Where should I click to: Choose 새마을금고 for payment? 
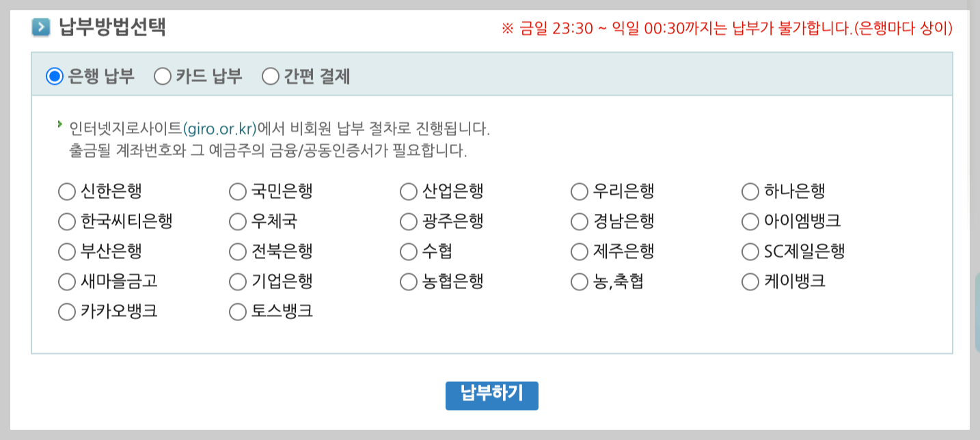[66, 281]
